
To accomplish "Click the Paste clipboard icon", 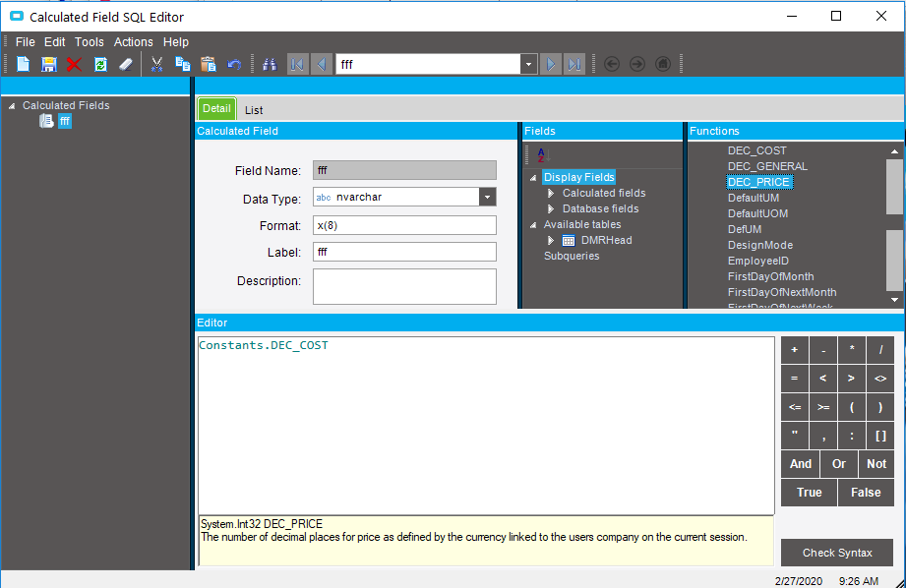I will click(x=208, y=64).
